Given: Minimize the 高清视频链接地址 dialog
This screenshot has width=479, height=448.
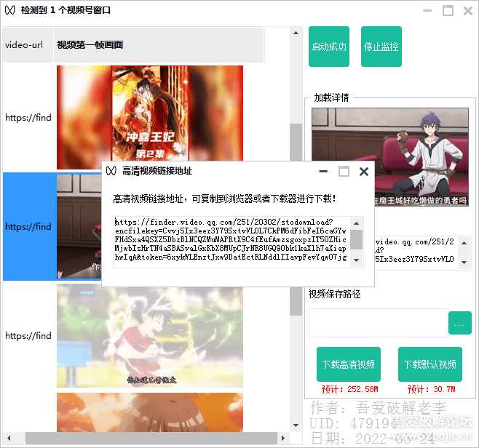Looking at the screenshot, I should [x=324, y=171].
